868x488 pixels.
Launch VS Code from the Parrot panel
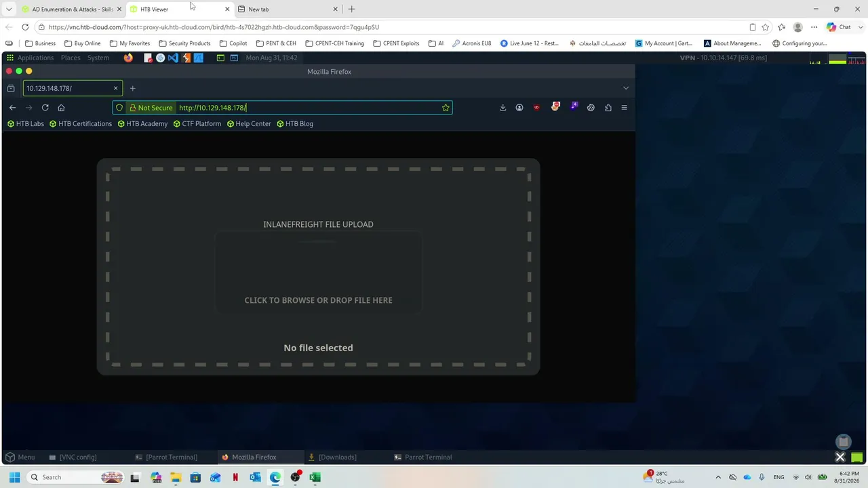(173, 58)
